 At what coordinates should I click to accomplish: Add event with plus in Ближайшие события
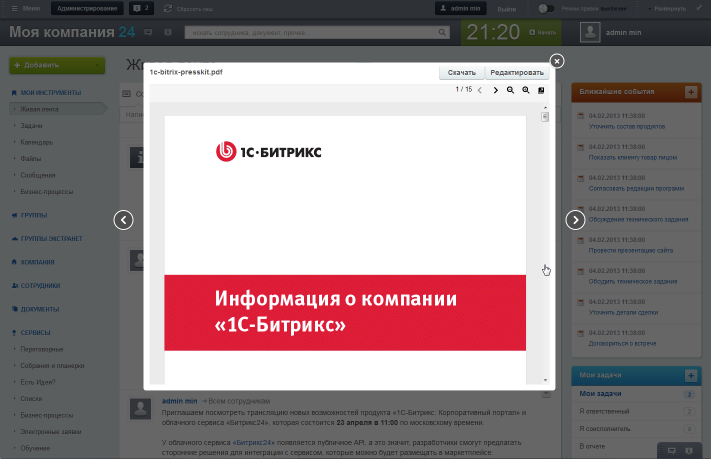pos(690,92)
